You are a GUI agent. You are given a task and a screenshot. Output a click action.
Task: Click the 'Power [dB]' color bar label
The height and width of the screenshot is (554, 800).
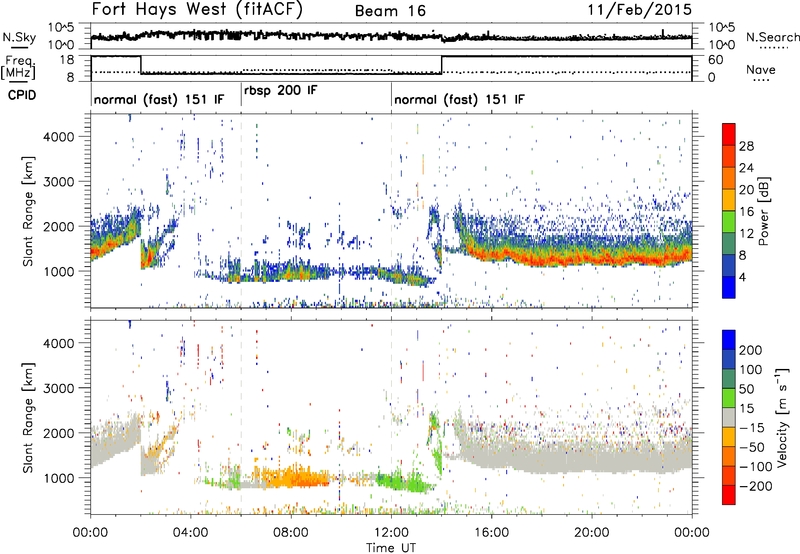coord(763,211)
